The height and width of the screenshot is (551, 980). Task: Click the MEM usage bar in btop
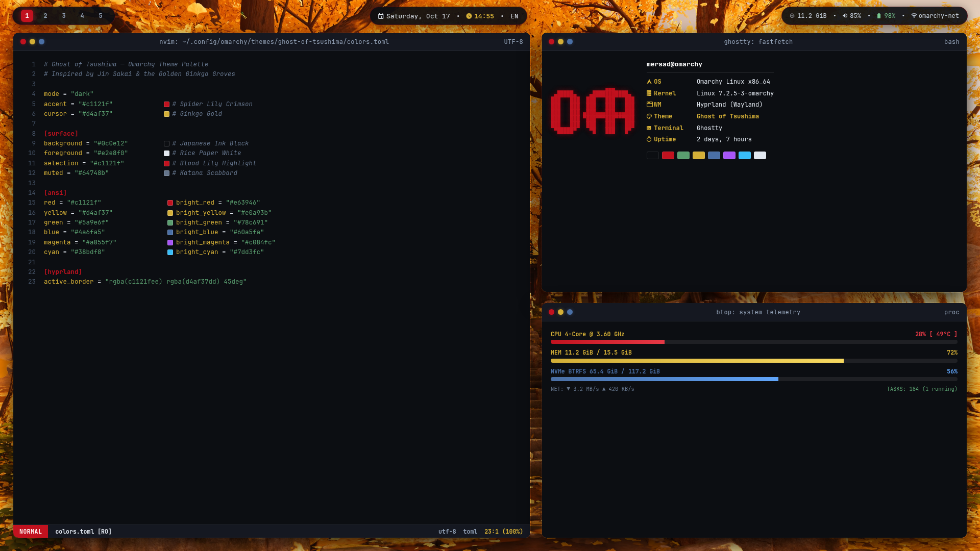(x=754, y=361)
